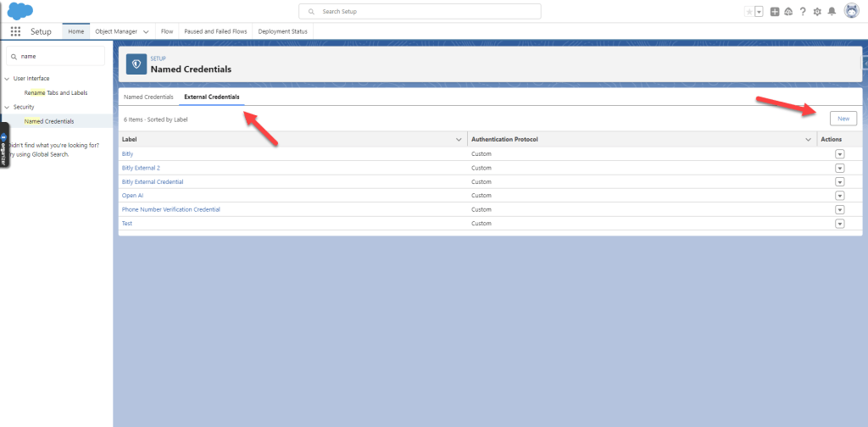This screenshot has height=427, width=868.
Task: Click the Quick Find box containing 'name'
Action: (55, 57)
